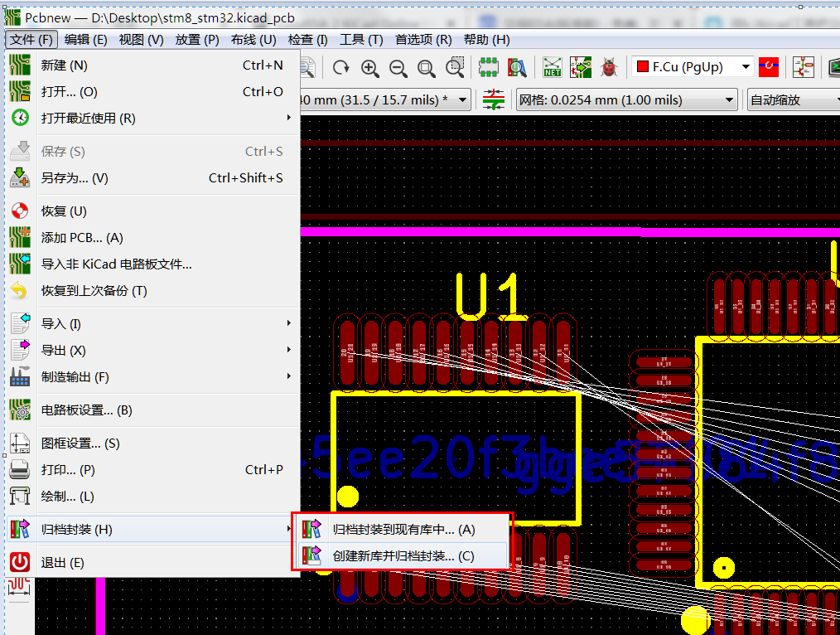The width and height of the screenshot is (840, 635).
Task: Click the 另存为 save-as icon
Action: tap(20, 177)
